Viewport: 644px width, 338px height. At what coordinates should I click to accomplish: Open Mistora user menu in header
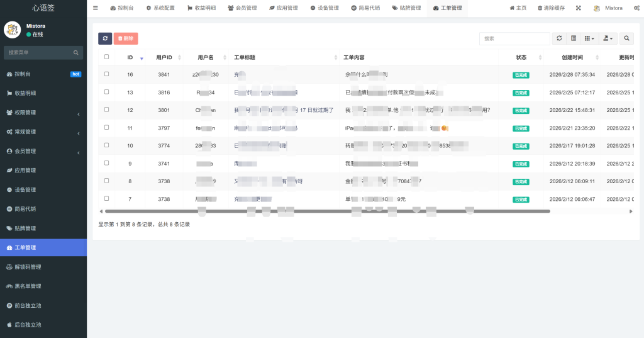coord(608,8)
